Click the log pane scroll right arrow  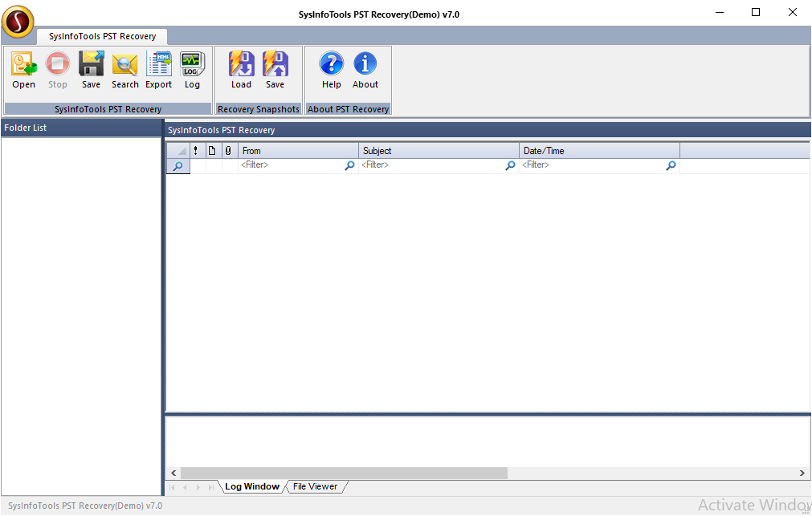click(802, 473)
